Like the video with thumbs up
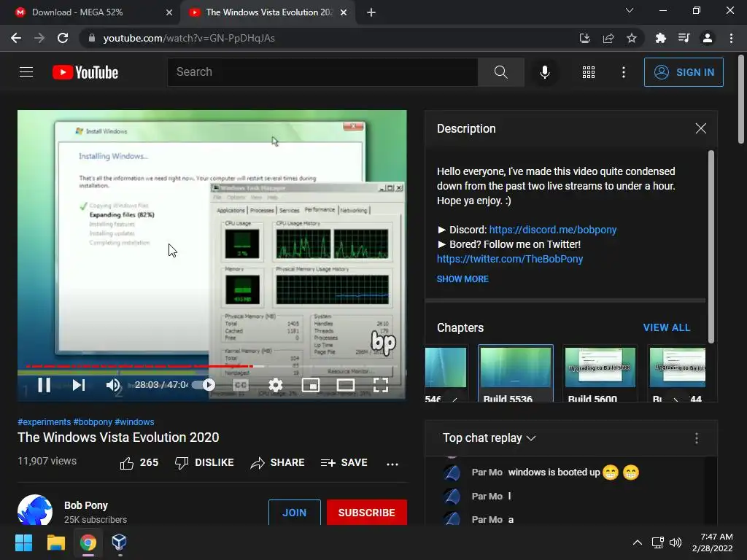 click(139, 463)
